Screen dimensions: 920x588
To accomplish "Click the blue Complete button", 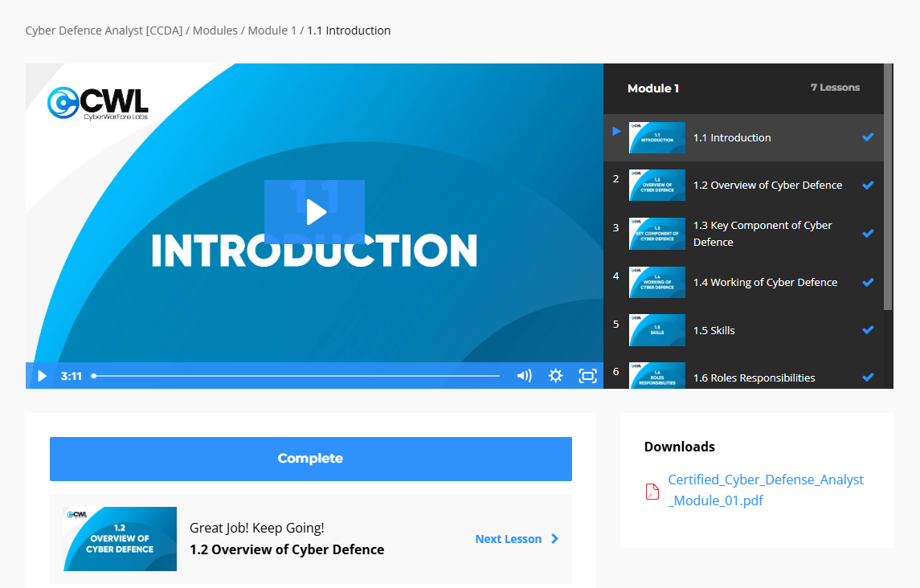I will point(311,459).
